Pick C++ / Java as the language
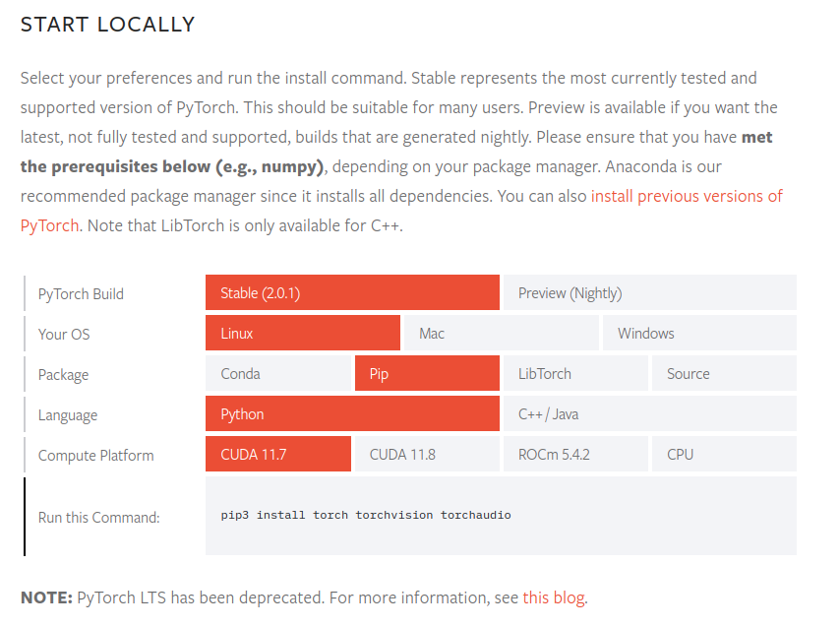Image resolution: width=840 pixels, height=627 pixels. click(x=649, y=414)
